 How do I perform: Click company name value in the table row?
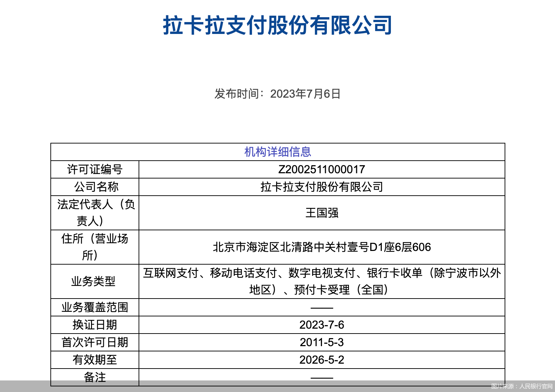322,187
